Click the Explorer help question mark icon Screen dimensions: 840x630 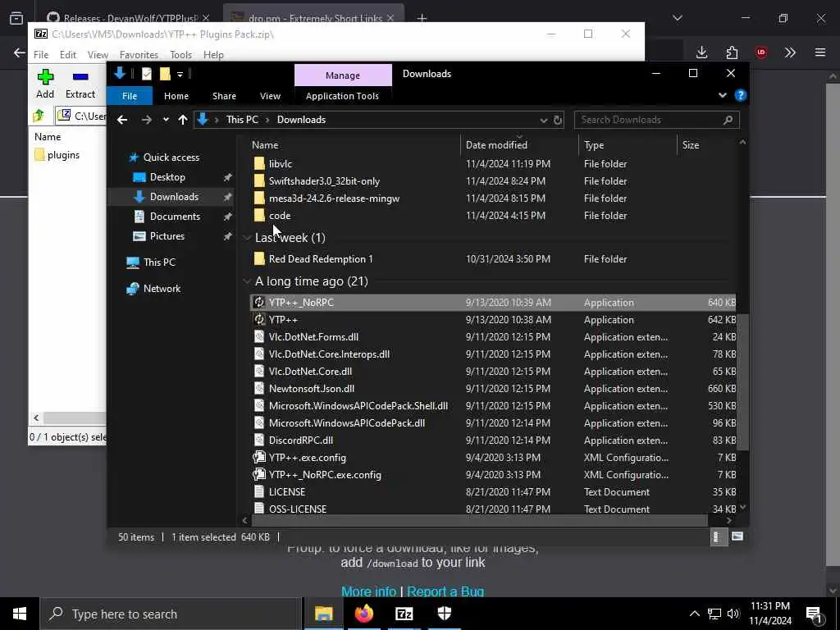pyautogui.click(x=741, y=95)
